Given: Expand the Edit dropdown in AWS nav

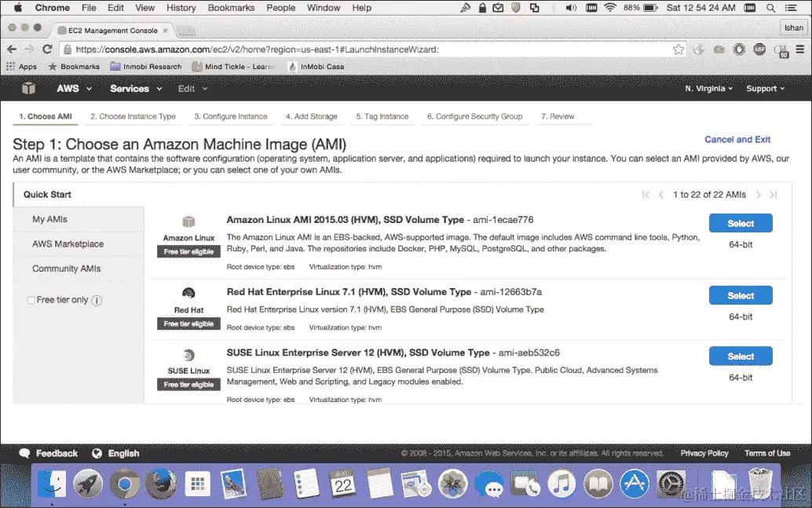Looking at the screenshot, I should [x=192, y=89].
